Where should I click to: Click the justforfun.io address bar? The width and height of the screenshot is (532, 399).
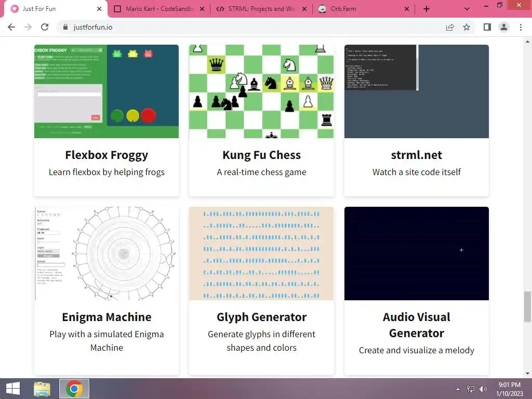[x=251, y=27]
